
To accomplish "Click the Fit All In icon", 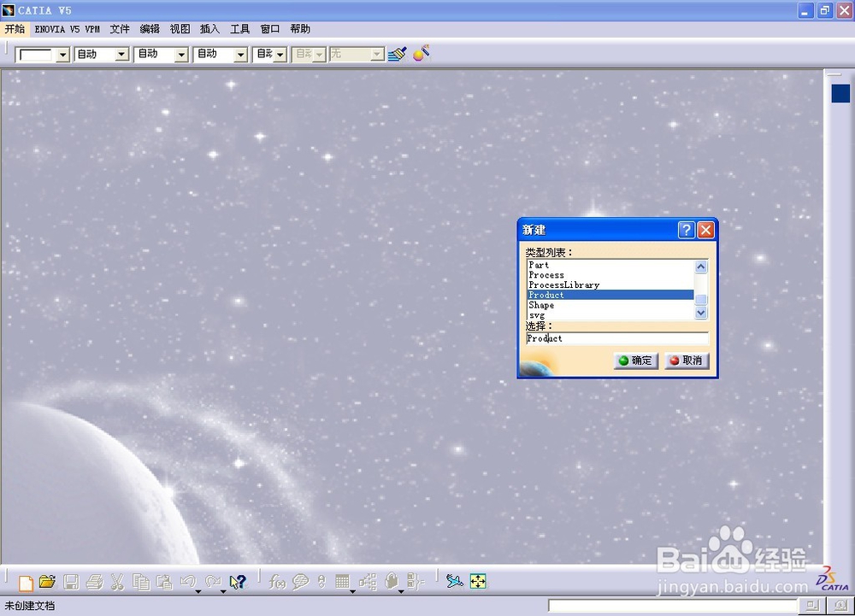I will pos(478,582).
